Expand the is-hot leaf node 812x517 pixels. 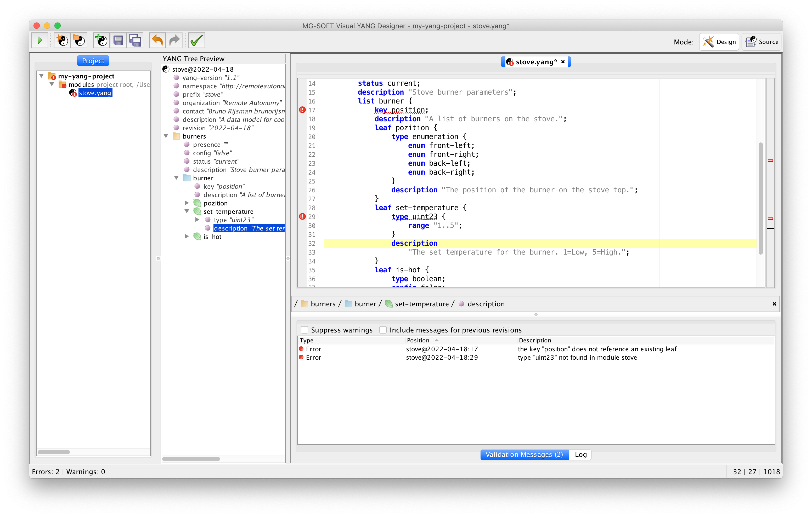coord(187,237)
